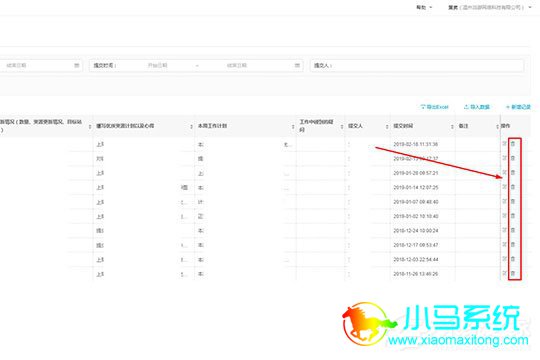Click the 导入数据 import button
This screenshot has width=540, height=360.
tap(477, 107)
